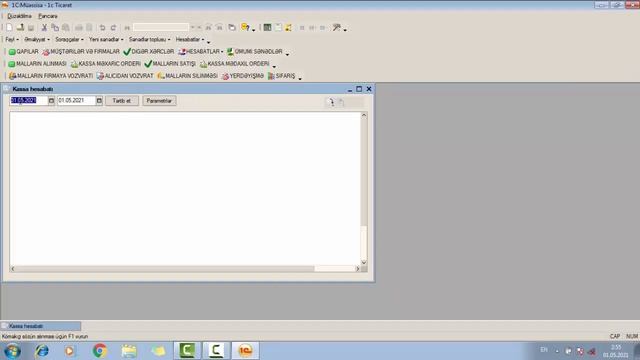This screenshot has height=360, width=640.
Task: Click the Redo arrow icon
Action: click(x=113, y=27)
